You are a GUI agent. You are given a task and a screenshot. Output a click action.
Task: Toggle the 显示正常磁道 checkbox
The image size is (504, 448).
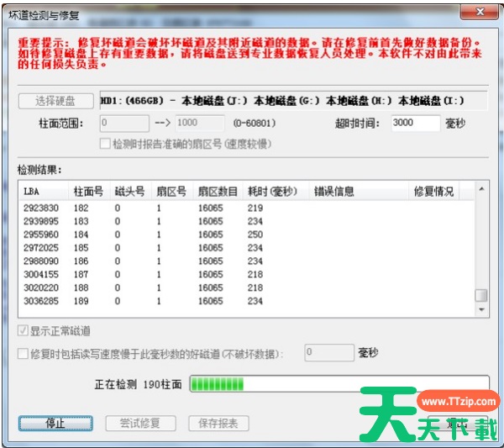(x=24, y=331)
